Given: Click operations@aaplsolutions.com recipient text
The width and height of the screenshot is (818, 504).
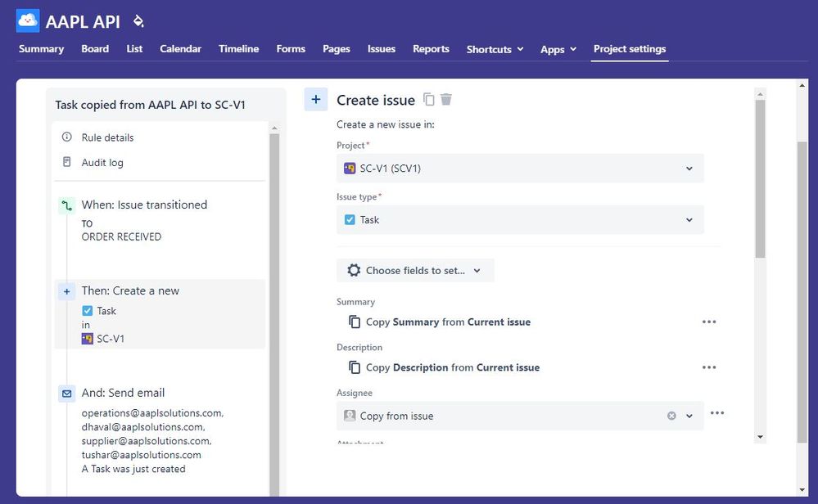Looking at the screenshot, I should click(x=152, y=413).
